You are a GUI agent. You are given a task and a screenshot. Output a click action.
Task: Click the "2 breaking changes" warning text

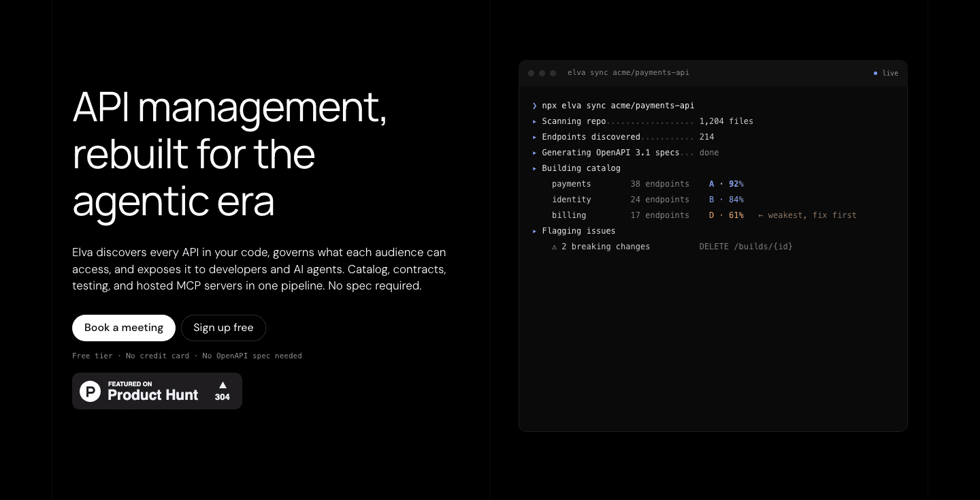coord(606,247)
